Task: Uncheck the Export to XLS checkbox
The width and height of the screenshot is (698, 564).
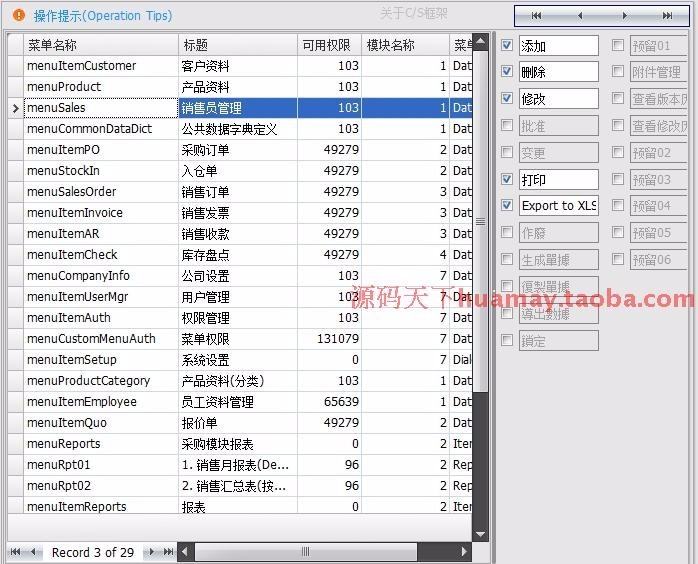Action: (507, 205)
